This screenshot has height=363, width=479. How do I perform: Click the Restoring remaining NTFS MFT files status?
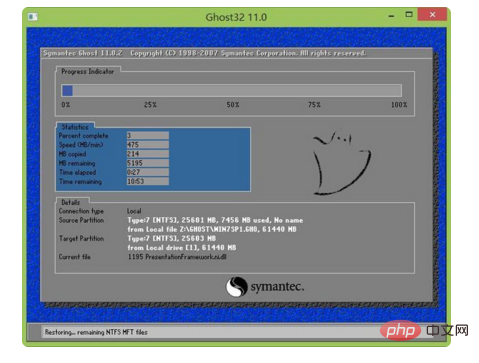[x=96, y=332]
